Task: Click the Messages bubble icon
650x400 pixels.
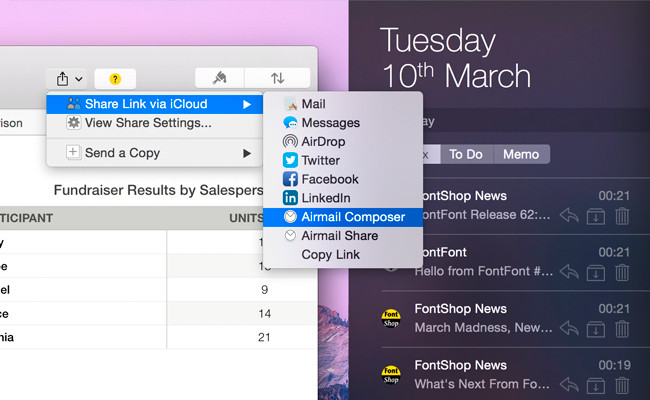Action: coord(290,123)
